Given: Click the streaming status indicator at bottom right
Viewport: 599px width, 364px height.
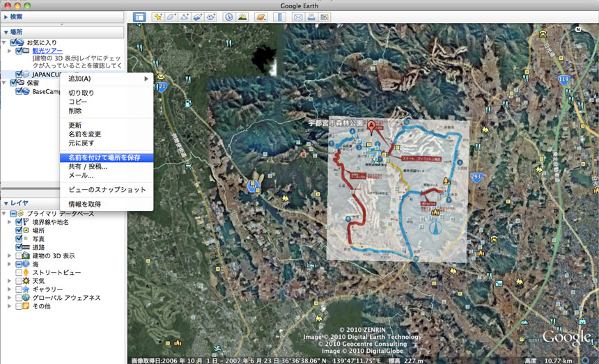Looking at the screenshot, I should (x=586, y=360).
